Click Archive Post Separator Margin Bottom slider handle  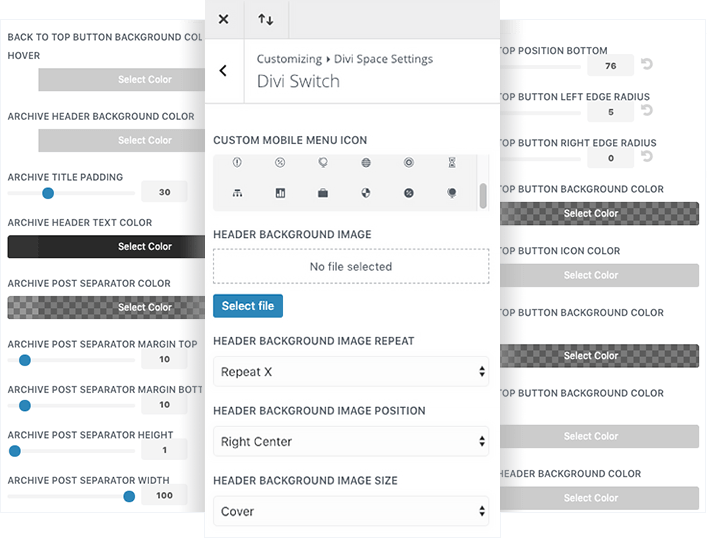[25, 405]
